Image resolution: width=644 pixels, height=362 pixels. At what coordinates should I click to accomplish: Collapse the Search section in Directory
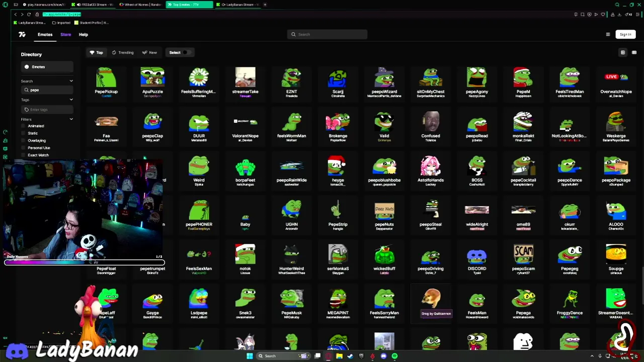(71, 81)
